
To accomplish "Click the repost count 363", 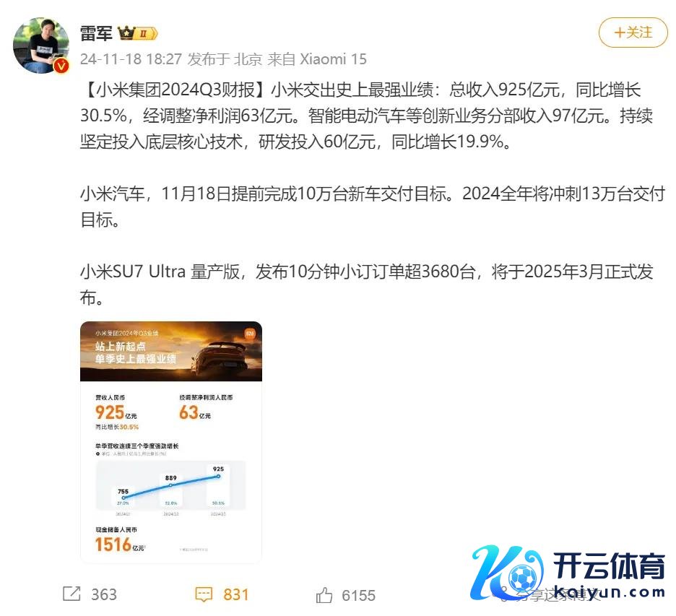I will pos(104,594).
